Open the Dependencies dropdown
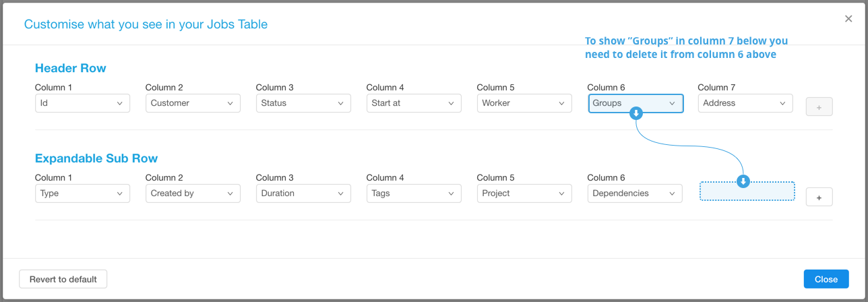868x302 pixels. click(x=635, y=193)
